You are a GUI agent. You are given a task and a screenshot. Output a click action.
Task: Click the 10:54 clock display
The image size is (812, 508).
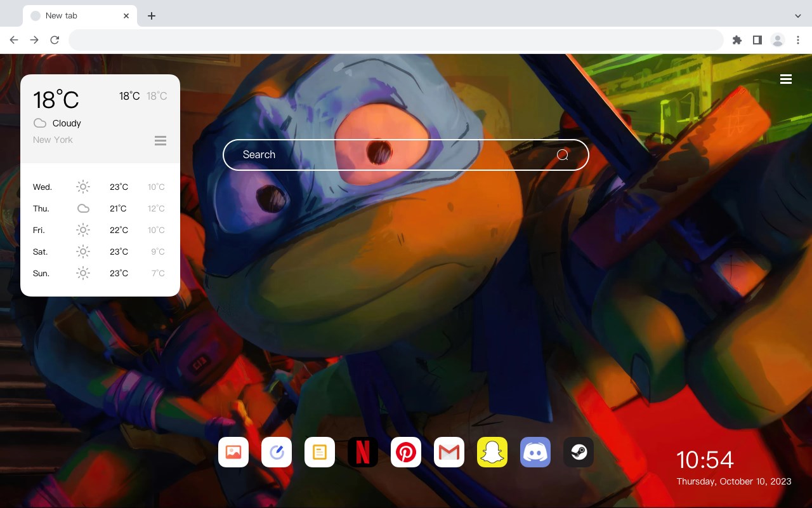pos(705,460)
